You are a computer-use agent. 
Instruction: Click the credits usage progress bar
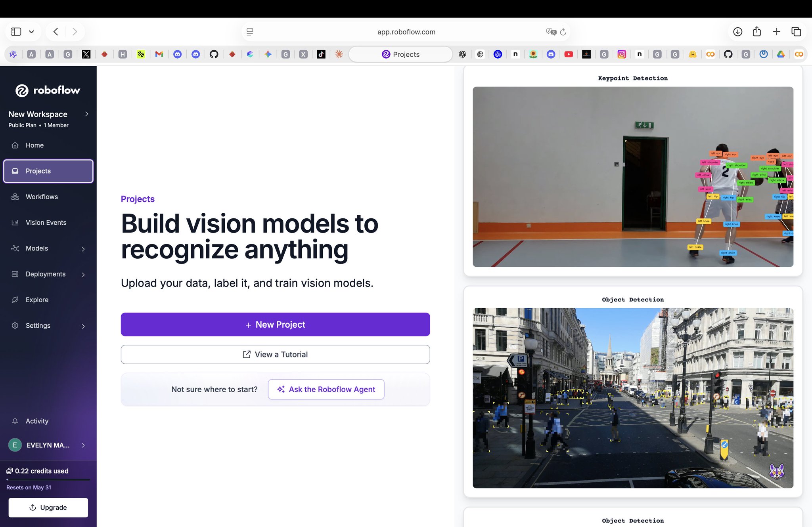point(48,479)
